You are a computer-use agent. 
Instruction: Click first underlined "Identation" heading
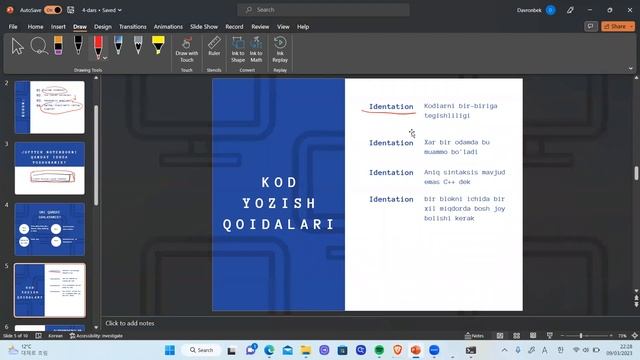391,107
